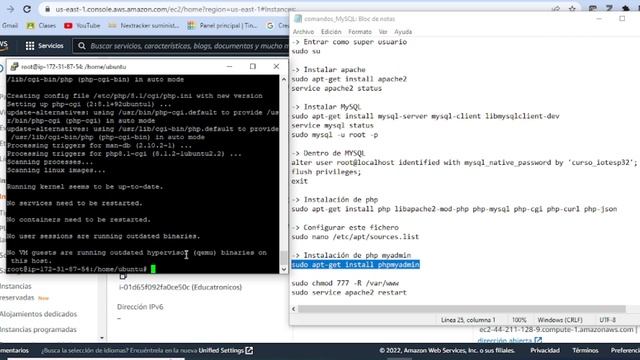Click the PuTTY icon in terminal title bar
The image size is (640, 360).
[x=14, y=67]
